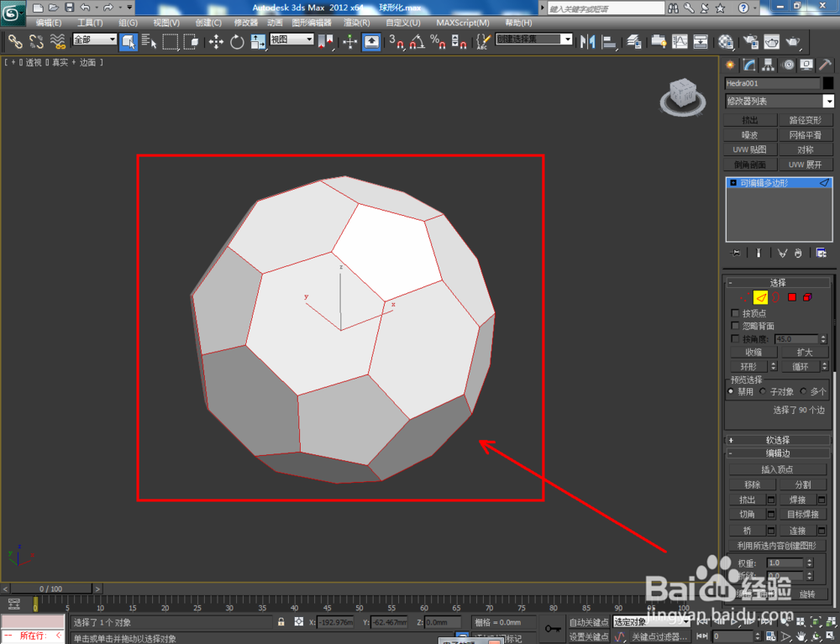This screenshot has height=644, width=840.
Task: Open Material Editor icon
Action: pyautogui.click(x=726, y=41)
